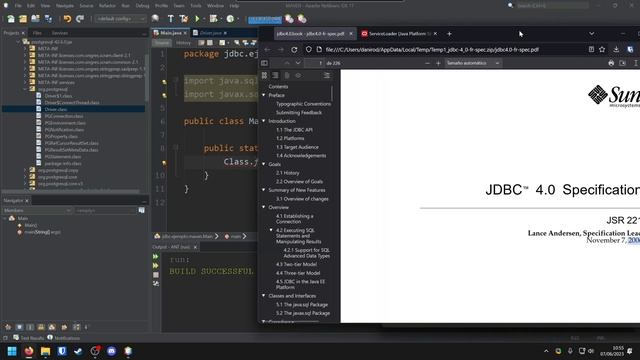Collapse the Goals outline section
This screenshot has width=640, height=360.
click(x=264, y=164)
